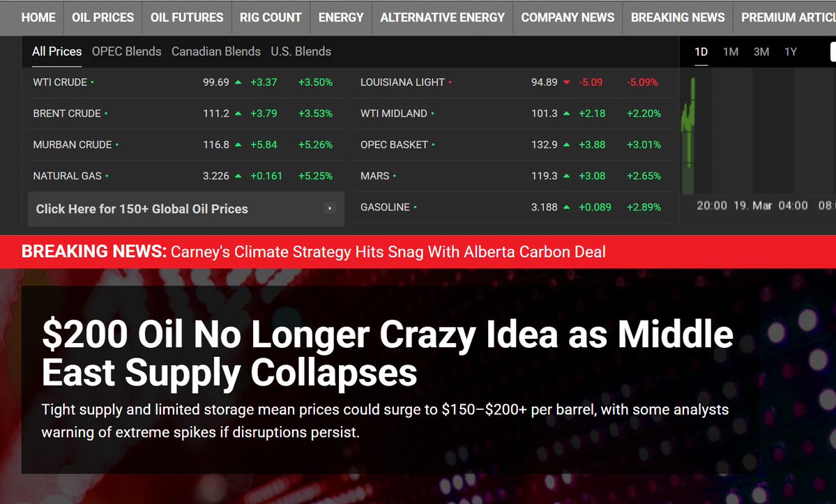Click the 04:00 chart axis label
Image resolution: width=836 pixels, height=504 pixels.
click(x=793, y=206)
